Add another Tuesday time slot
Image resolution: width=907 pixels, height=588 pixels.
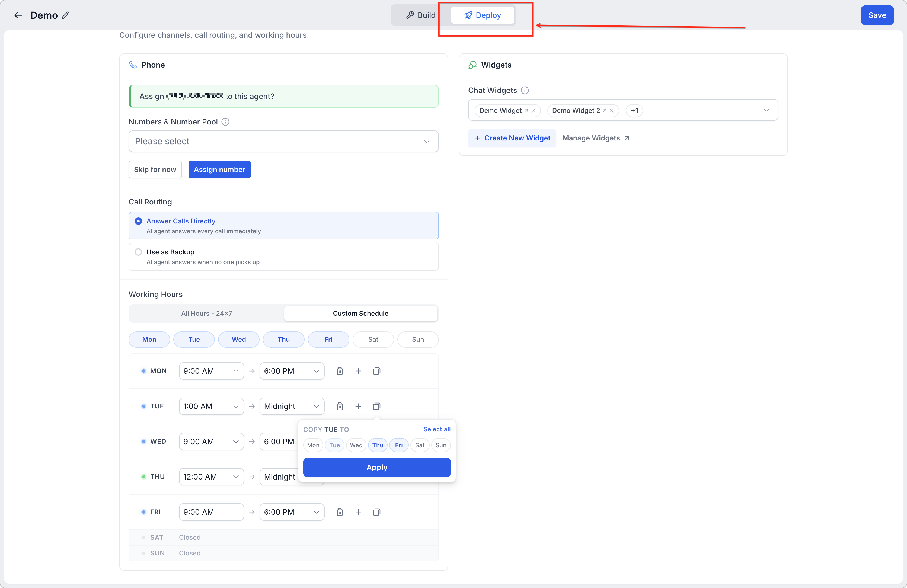(x=358, y=406)
